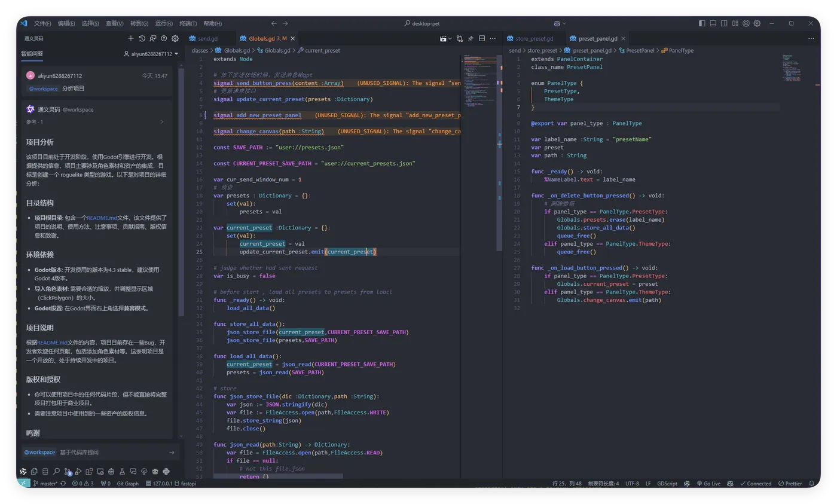Click the compare changes icon in editor toolbar
Screen dimensions: 837x504
(x=460, y=38)
